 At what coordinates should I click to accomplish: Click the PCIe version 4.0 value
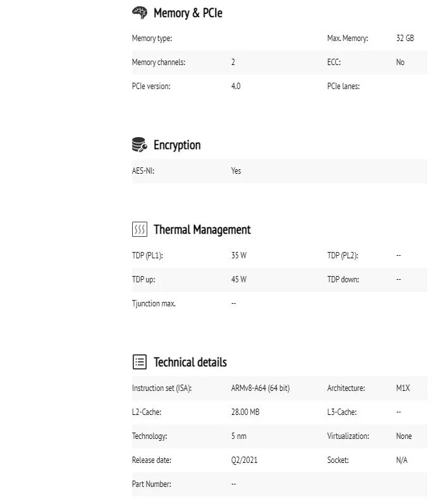236,86
